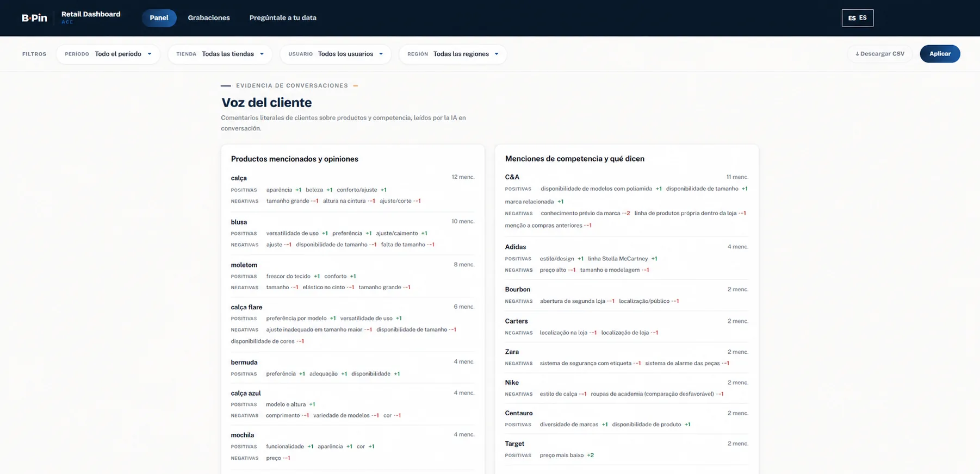Click '11 menc.' count for C&A
The width and height of the screenshot is (980, 474).
pyautogui.click(x=737, y=177)
